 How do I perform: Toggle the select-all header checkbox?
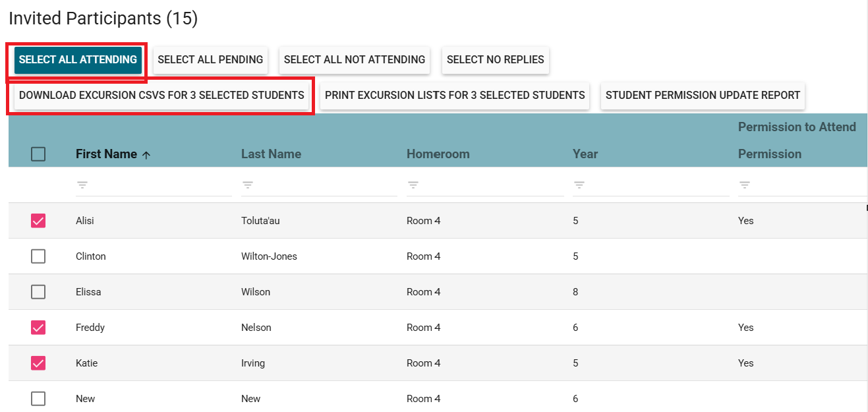(38, 154)
